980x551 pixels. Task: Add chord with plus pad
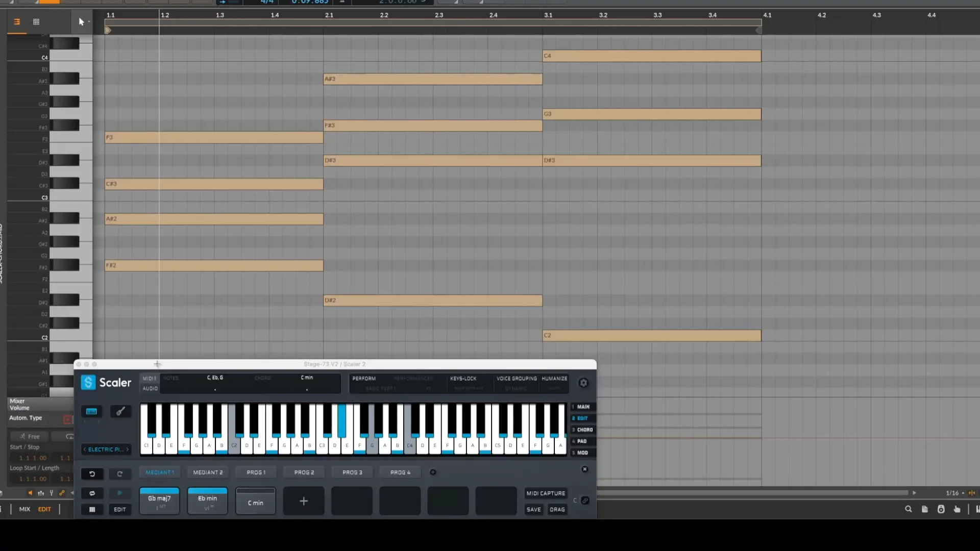coord(304,501)
